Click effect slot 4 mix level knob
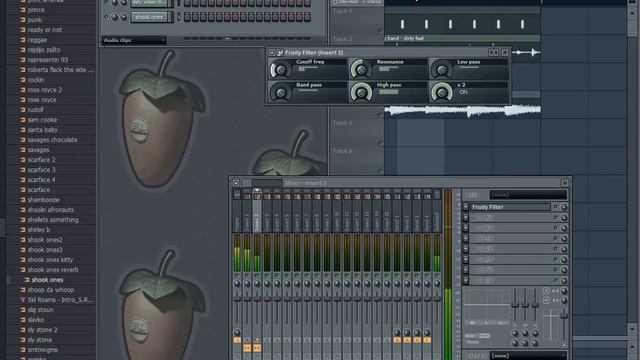This screenshot has height=360, width=640. pos(564,239)
